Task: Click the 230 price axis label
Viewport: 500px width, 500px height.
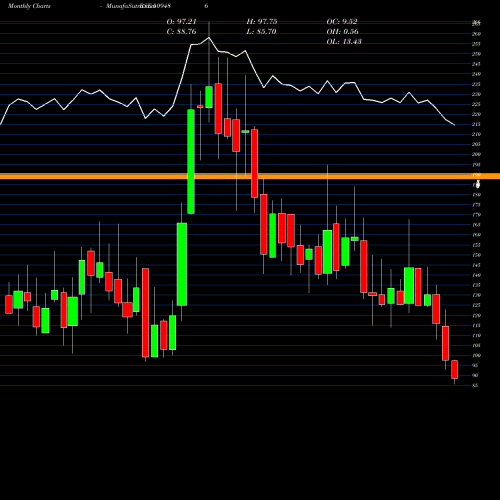Action: pos(476,94)
